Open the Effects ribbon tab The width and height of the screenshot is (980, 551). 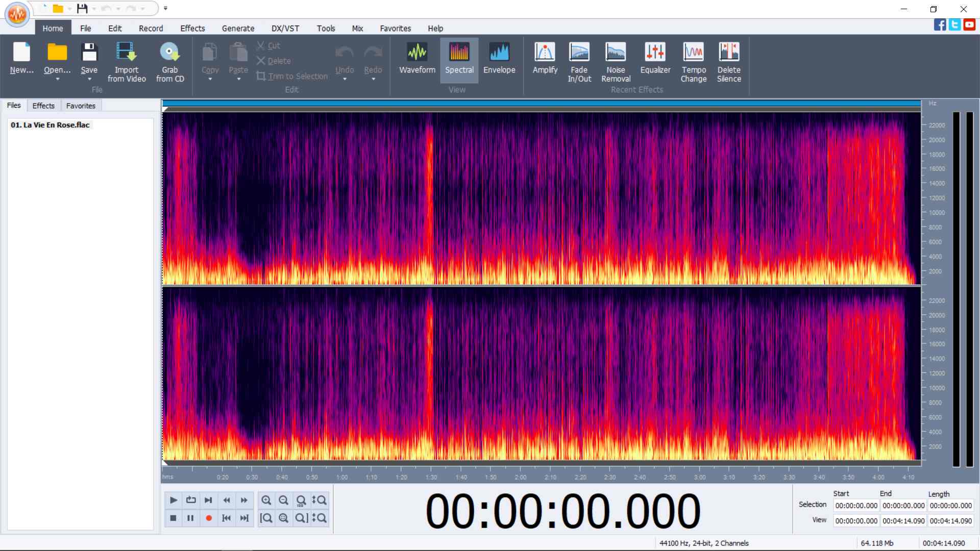[192, 29]
